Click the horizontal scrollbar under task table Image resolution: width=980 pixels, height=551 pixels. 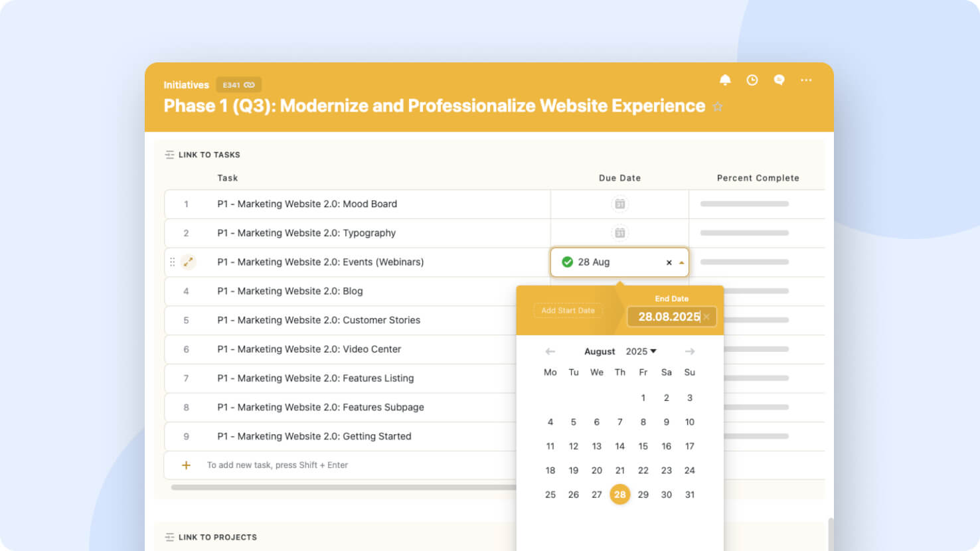click(x=343, y=487)
